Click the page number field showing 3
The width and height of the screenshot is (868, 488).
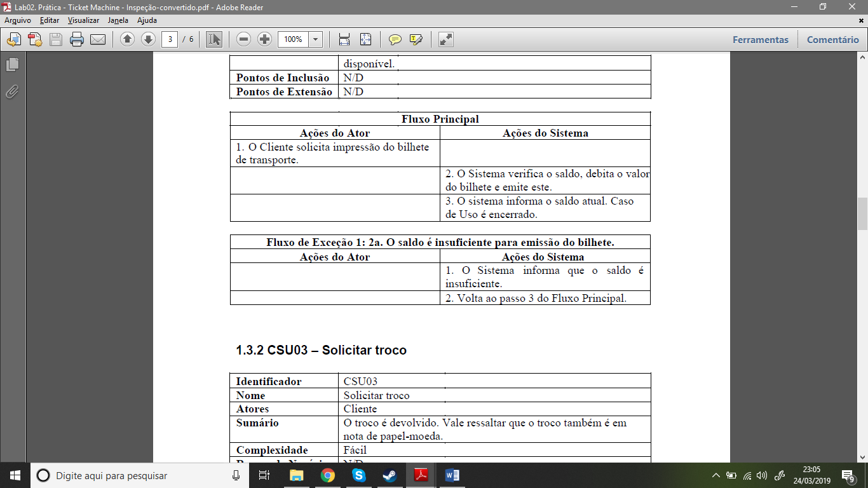[170, 39]
